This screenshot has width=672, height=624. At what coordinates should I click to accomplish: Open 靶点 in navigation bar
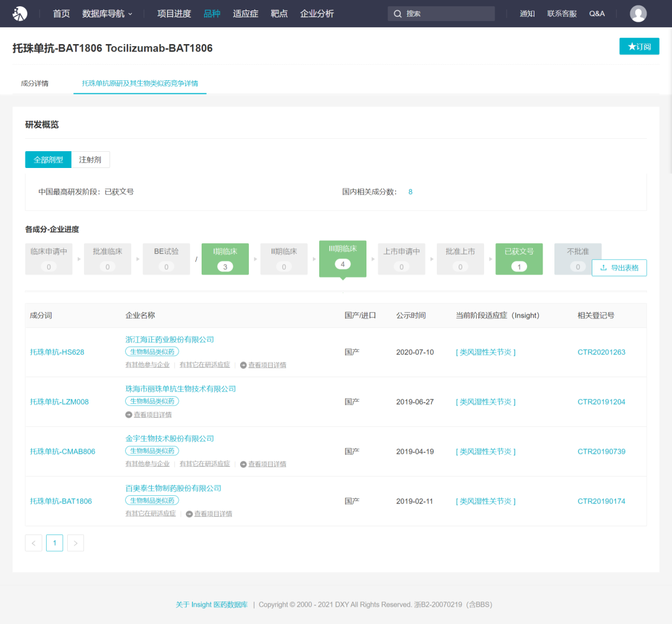click(x=279, y=14)
